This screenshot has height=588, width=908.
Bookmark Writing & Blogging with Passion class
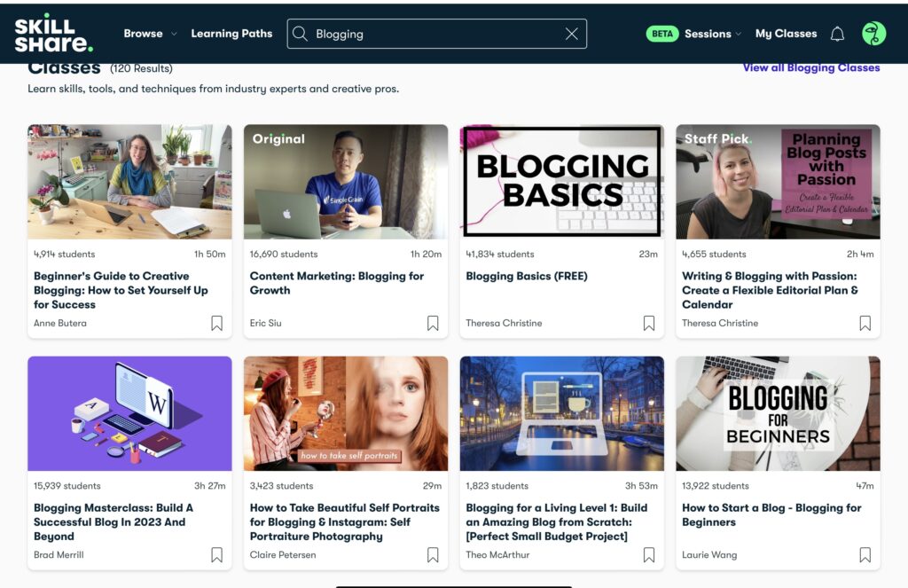tap(865, 324)
